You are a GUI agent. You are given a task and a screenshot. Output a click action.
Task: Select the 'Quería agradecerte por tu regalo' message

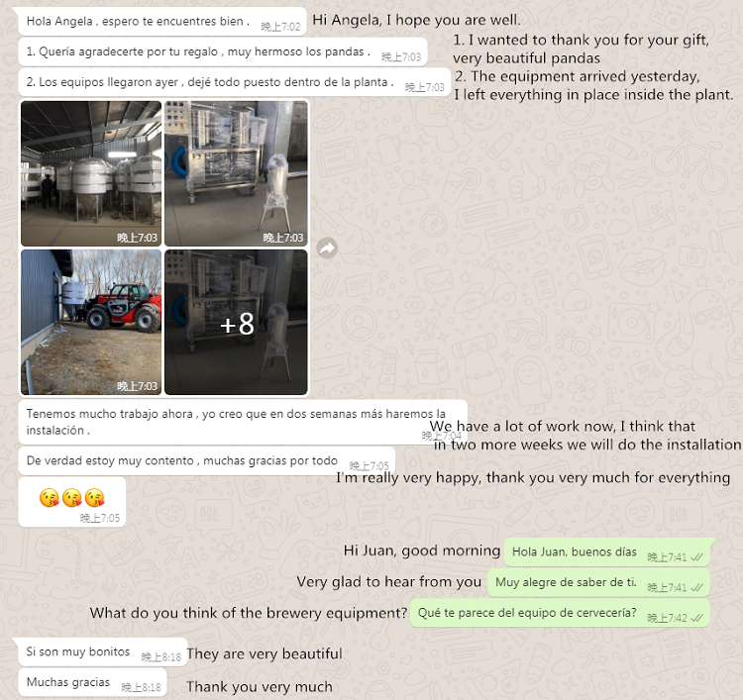[223, 52]
